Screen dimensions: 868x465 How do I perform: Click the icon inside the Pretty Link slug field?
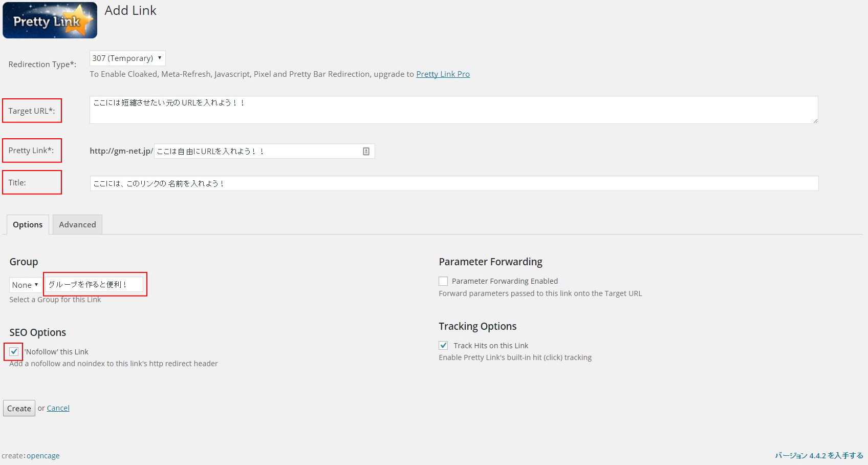[x=366, y=151]
